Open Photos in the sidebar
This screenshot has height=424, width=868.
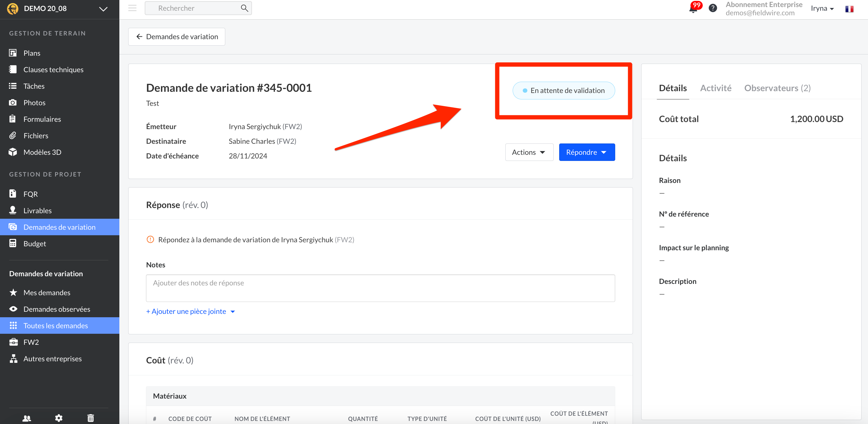[x=34, y=102]
